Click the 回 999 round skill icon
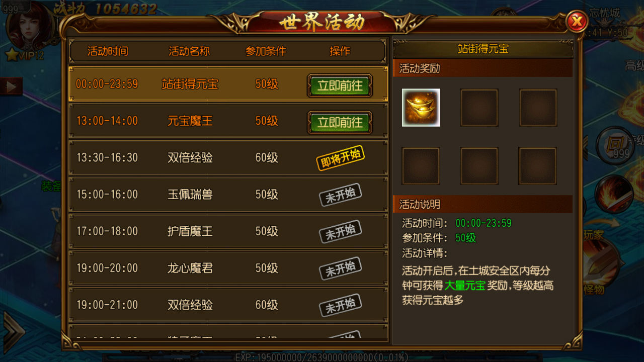 615,145
